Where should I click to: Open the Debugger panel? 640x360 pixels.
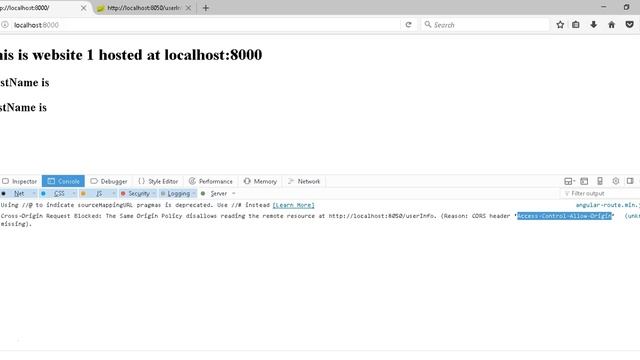pos(109,181)
